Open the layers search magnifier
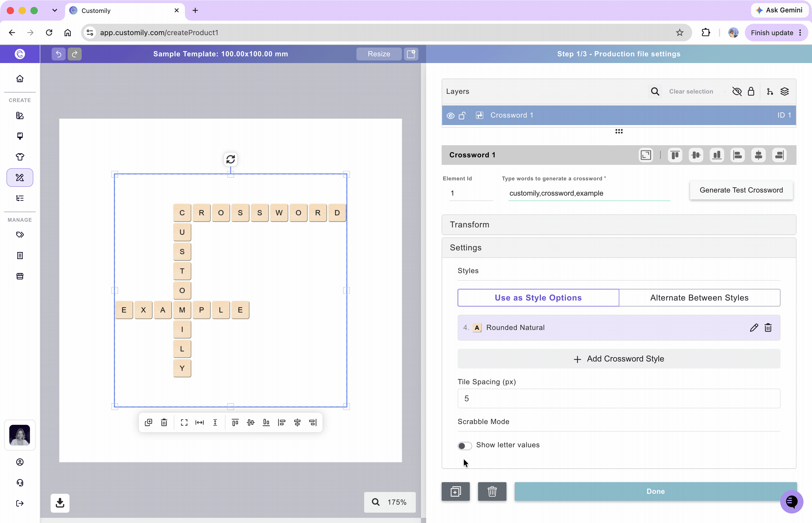812x523 pixels. [655, 91]
